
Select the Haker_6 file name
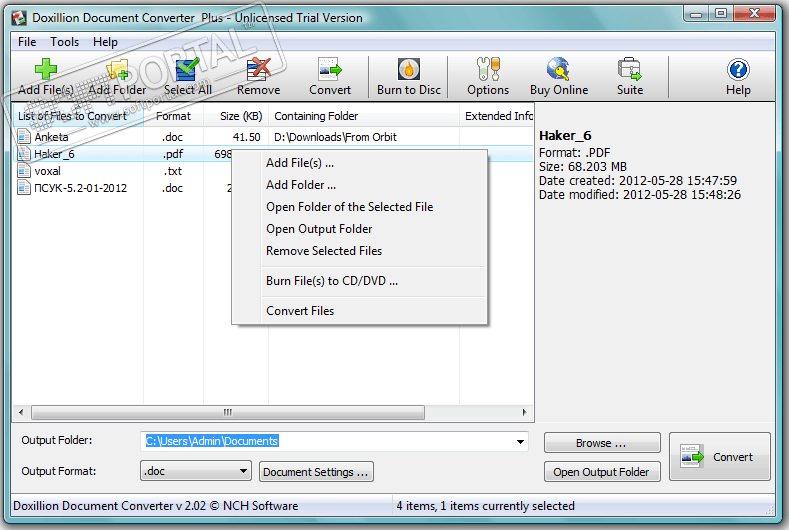tap(54, 154)
